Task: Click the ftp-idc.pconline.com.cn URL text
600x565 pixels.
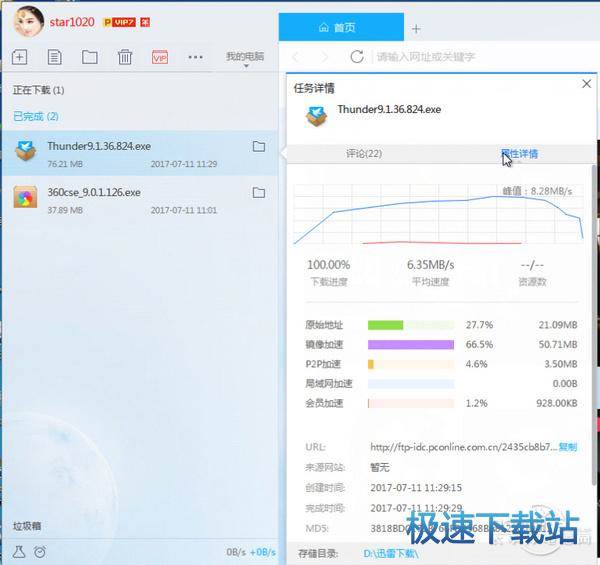Action: click(463, 447)
